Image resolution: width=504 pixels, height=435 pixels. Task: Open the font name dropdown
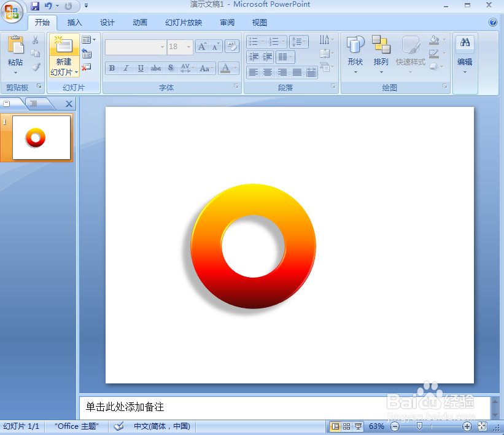click(x=162, y=47)
